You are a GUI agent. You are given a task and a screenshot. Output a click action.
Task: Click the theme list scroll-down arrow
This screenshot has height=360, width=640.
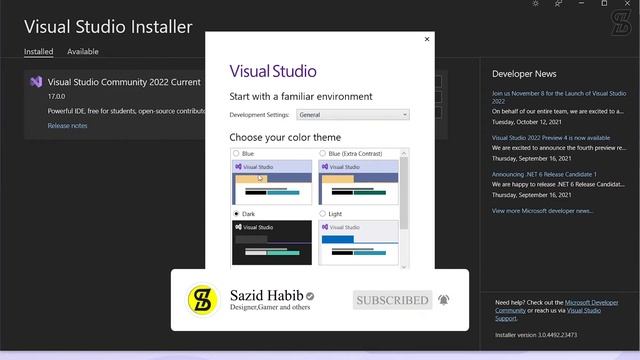coord(404,267)
